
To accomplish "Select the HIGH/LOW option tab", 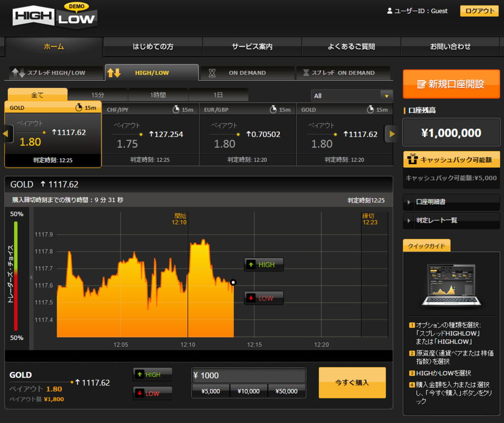I will click(152, 73).
